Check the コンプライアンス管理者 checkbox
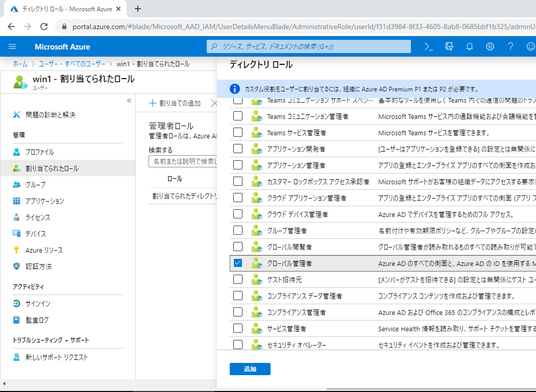 (x=238, y=312)
